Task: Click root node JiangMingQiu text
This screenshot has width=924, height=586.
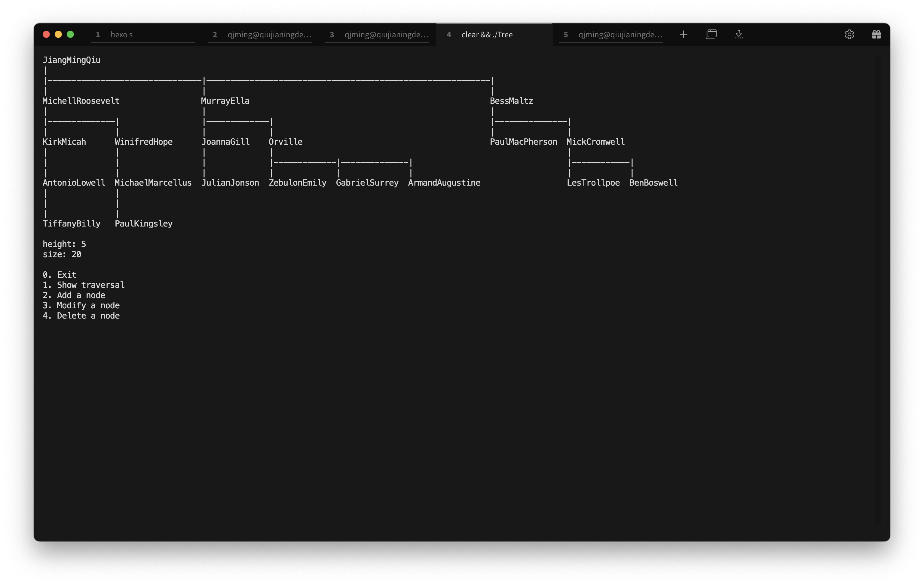Action: 71,60
